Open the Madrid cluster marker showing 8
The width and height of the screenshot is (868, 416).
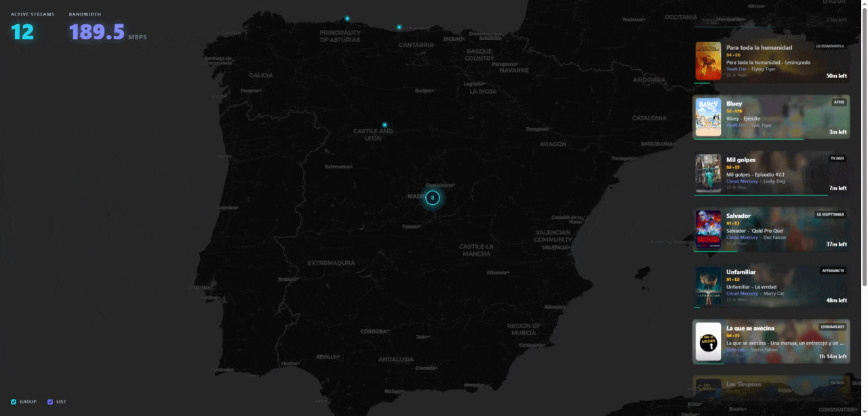click(433, 198)
